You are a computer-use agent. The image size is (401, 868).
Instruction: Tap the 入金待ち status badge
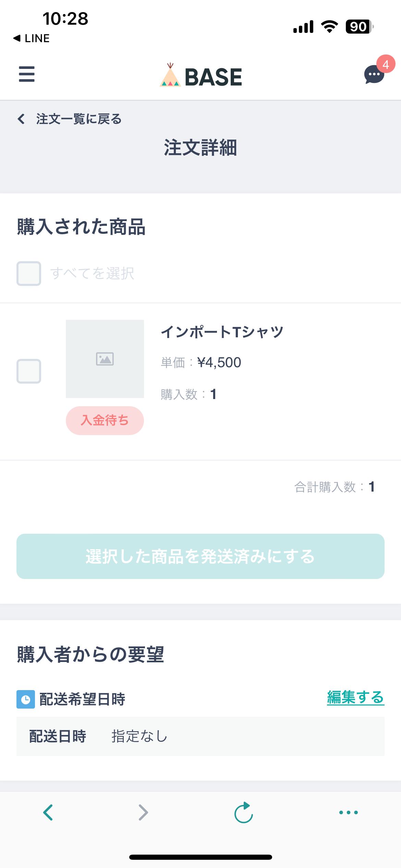pyautogui.click(x=105, y=421)
